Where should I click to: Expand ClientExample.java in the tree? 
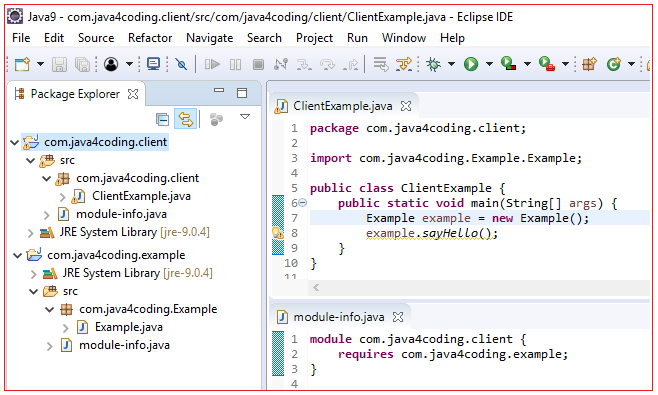pos(63,197)
